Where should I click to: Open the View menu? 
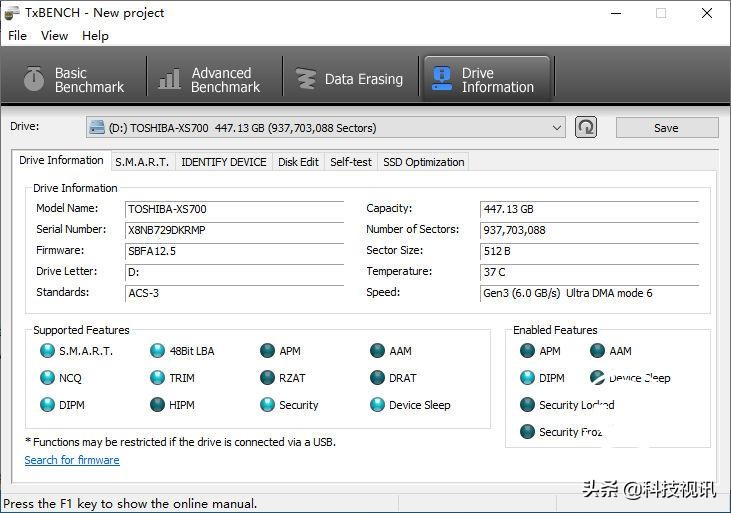54,35
